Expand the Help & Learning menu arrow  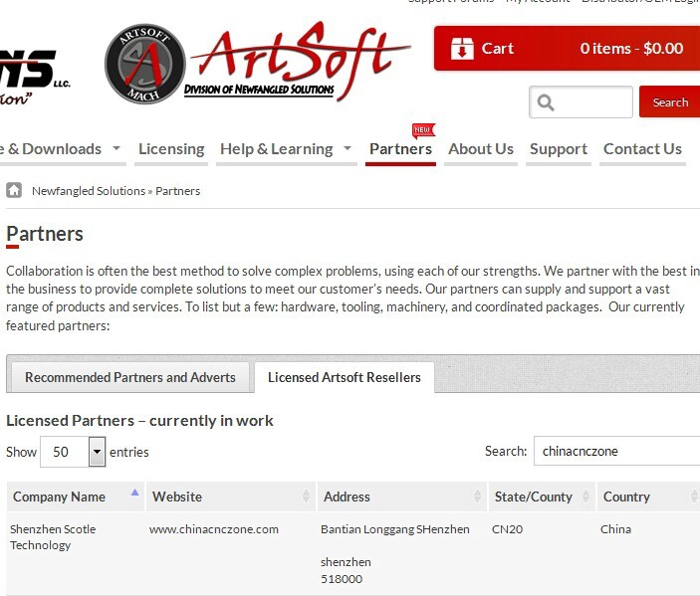348,147
